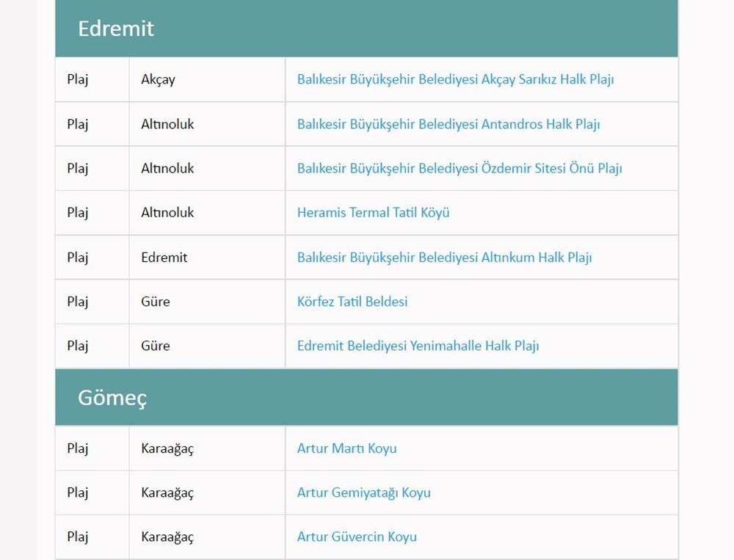Viewport: 734px width, 560px height.
Task: Click Plaj cell in Artur Güvercin row
Action: (78, 537)
